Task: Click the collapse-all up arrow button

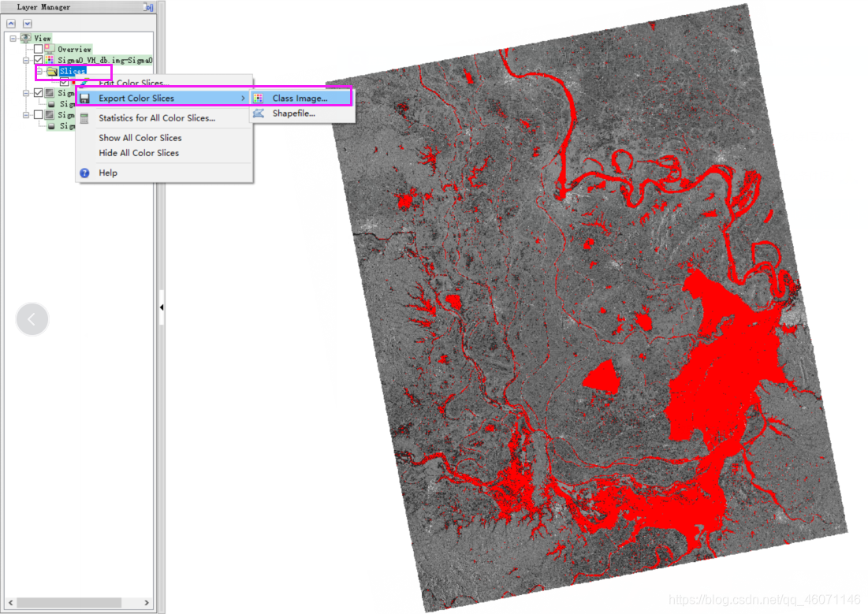Action: pyautogui.click(x=11, y=24)
